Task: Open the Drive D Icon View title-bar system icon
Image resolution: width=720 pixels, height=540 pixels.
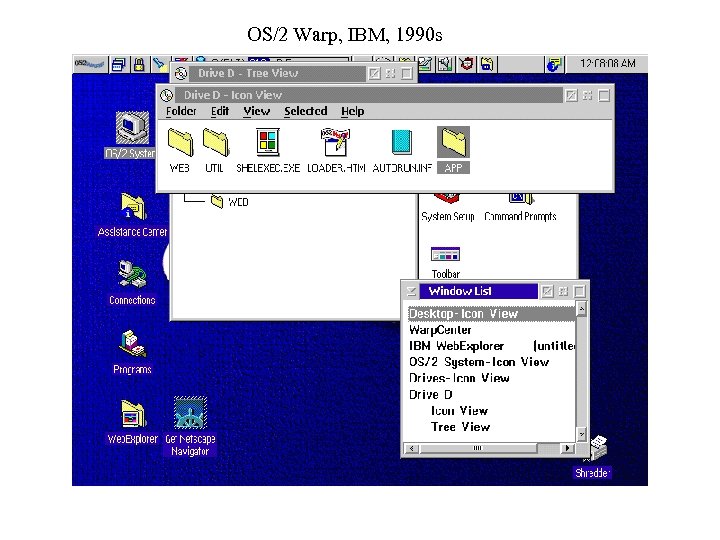Action: [166, 95]
